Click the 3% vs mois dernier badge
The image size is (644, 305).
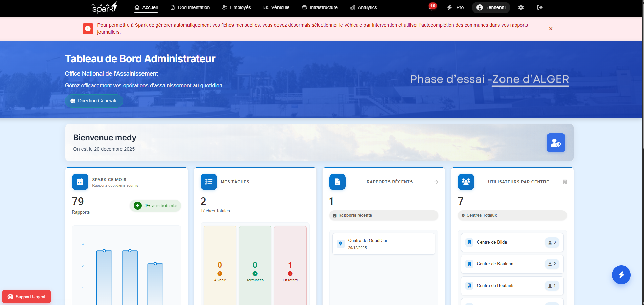coord(155,206)
